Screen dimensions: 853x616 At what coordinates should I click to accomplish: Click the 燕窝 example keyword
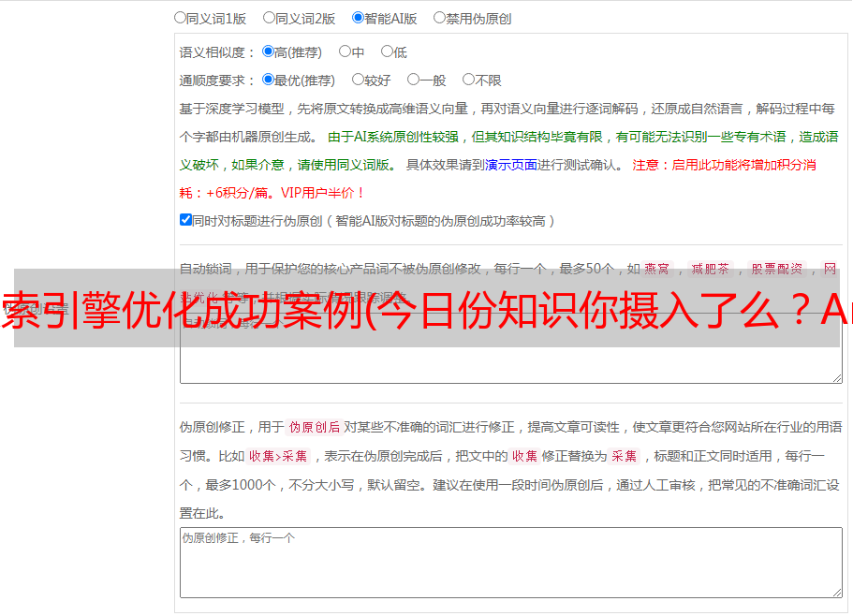click(656, 269)
